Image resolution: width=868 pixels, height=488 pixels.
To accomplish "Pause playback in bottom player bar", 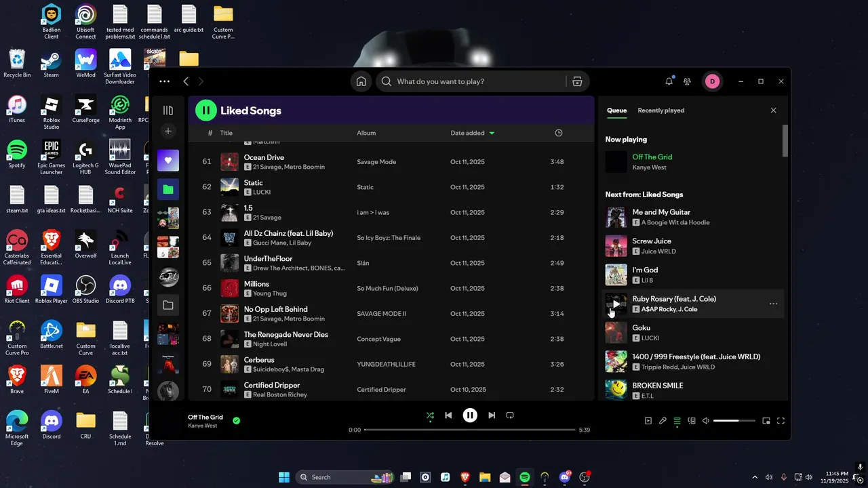I will pos(470,415).
